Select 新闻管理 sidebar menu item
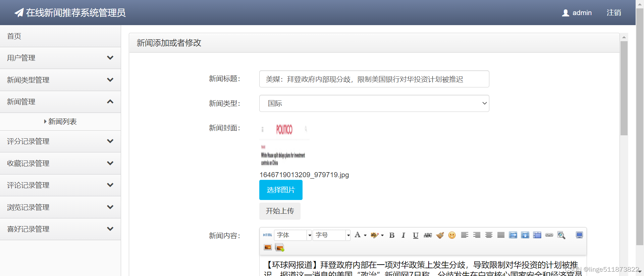The width and height of the screenshot is (644, 276). coord(60,102)
